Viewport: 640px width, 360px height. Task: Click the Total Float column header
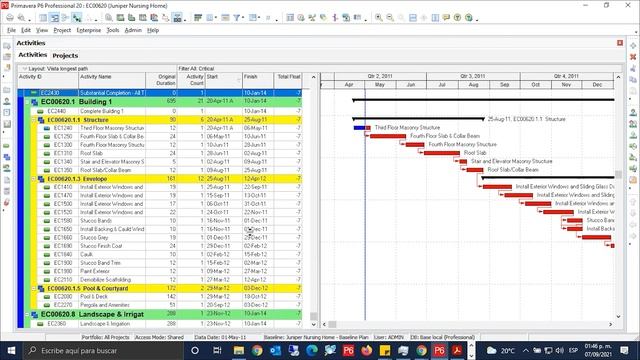click(288, 80)
